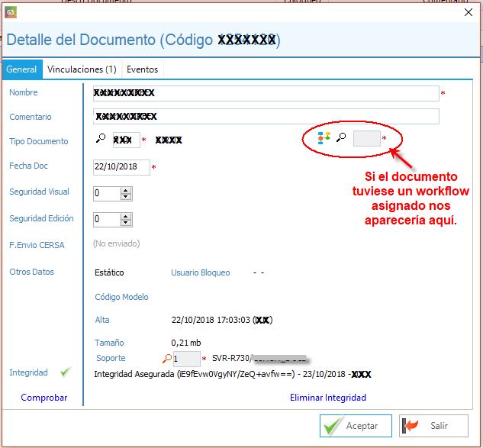Click the gray workflow code field

click(366, 138)
